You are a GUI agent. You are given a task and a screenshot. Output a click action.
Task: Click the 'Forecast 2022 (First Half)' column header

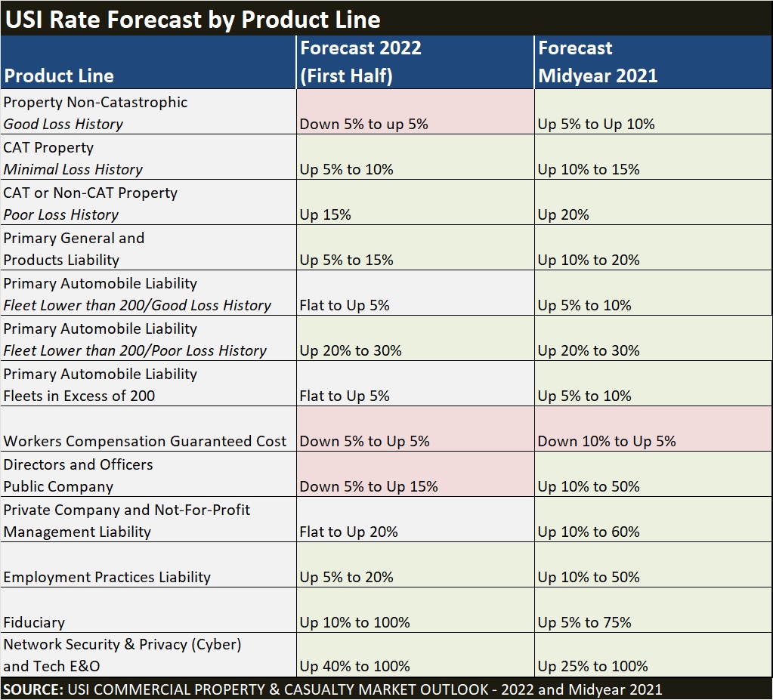(x=360, y=62)
